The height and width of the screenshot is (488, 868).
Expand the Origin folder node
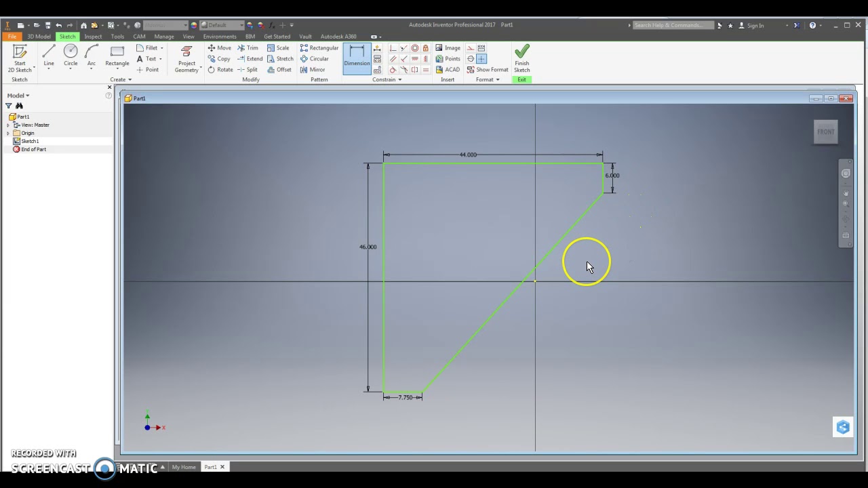(8, 133)
